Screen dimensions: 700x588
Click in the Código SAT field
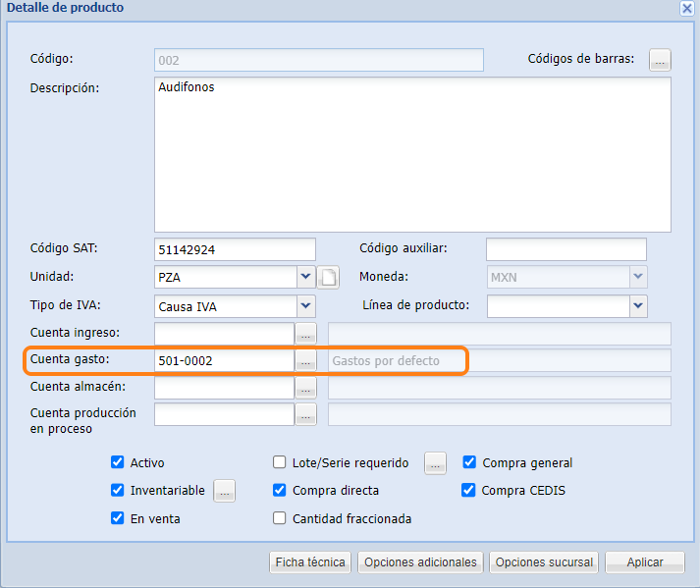point(235,249)
